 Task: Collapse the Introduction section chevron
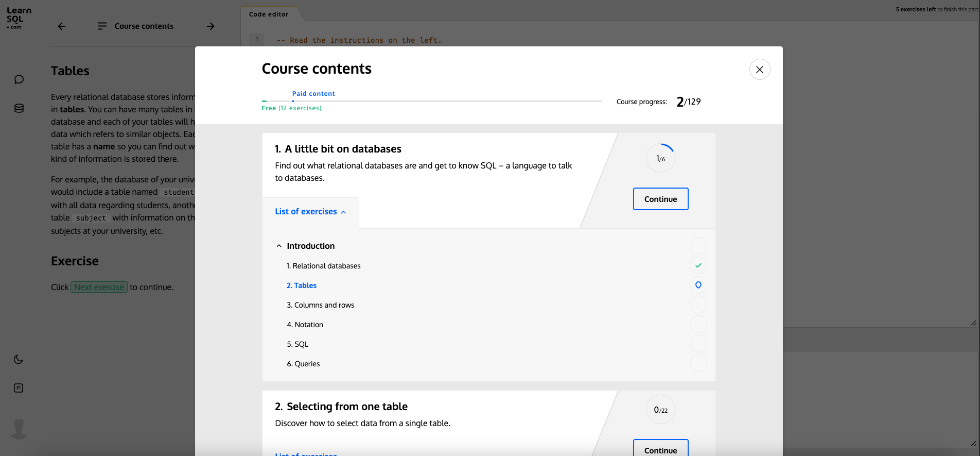point(279,246)
